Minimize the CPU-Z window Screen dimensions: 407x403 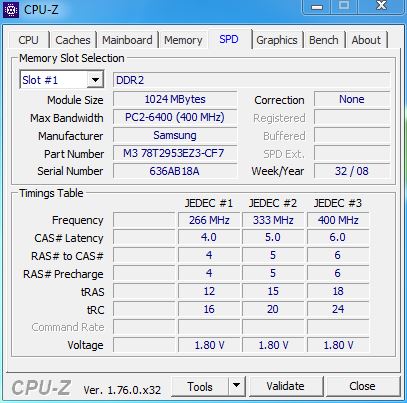pos(317,7)
